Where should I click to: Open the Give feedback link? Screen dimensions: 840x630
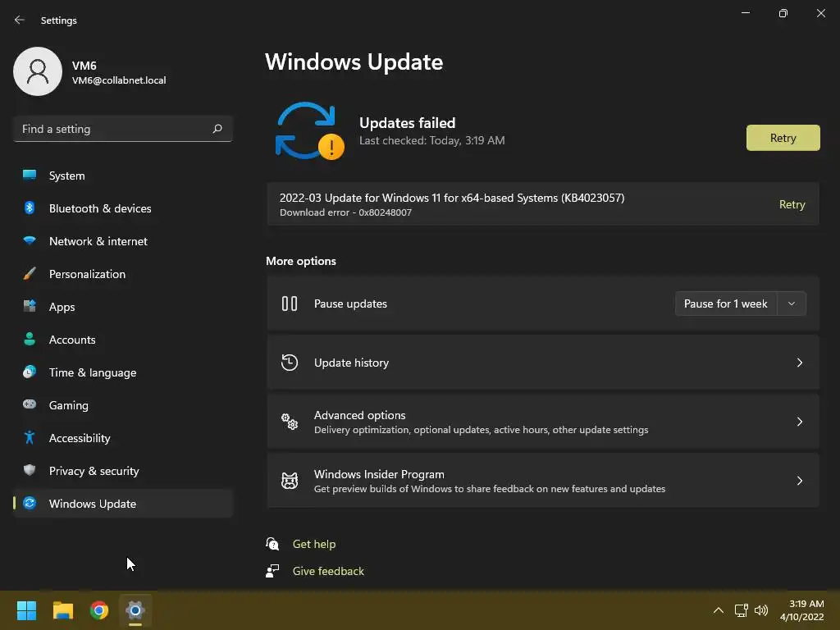(328, 571)
